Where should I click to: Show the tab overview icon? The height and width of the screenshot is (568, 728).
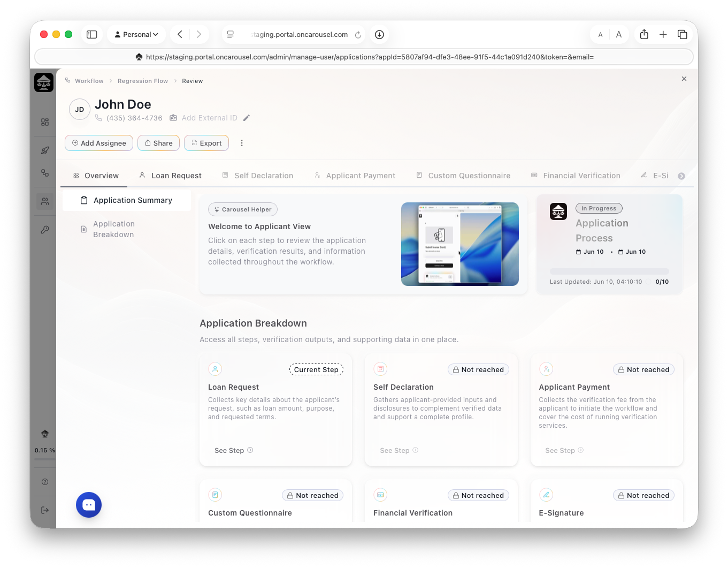click(682, 34)
